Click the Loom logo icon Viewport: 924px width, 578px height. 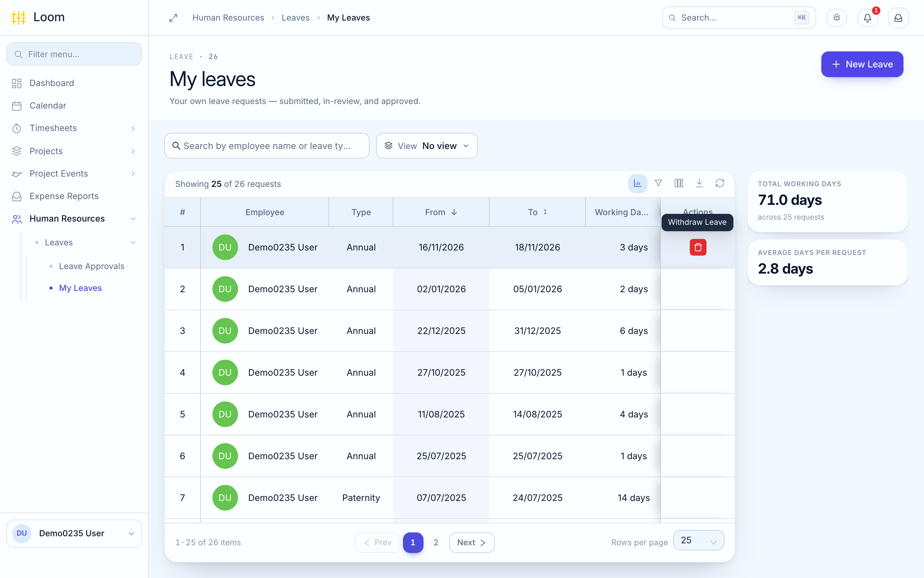(18, 18)
